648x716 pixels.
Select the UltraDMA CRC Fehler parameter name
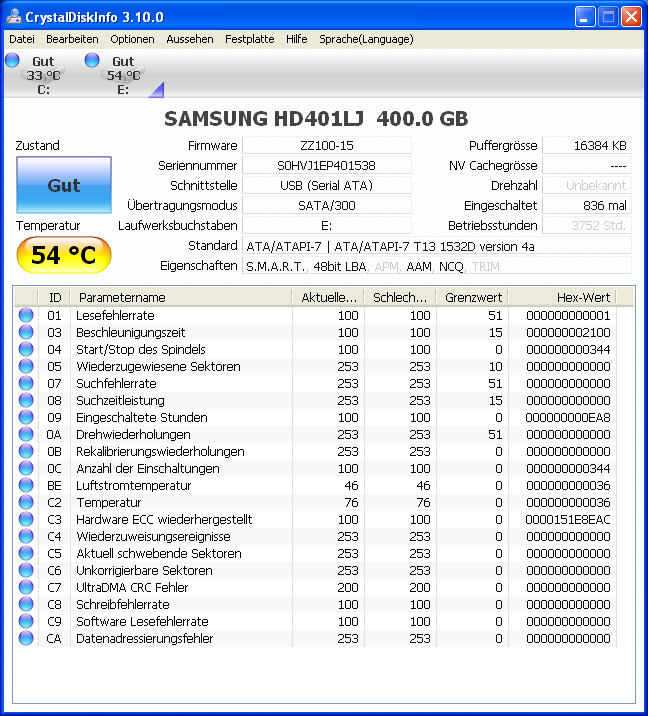tap(132, 587)
